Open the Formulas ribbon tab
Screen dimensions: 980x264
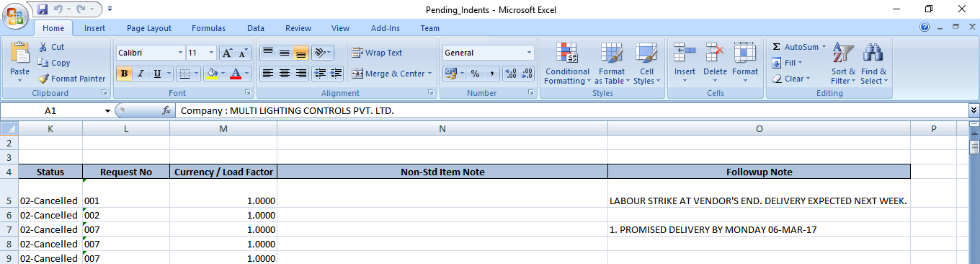208,28
